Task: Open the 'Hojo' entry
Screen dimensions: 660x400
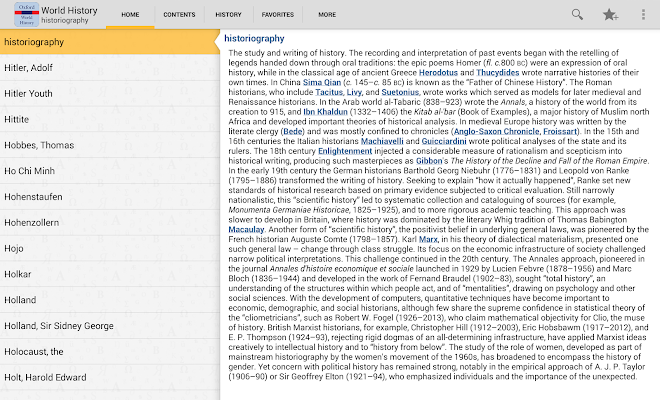Action: 109,248
